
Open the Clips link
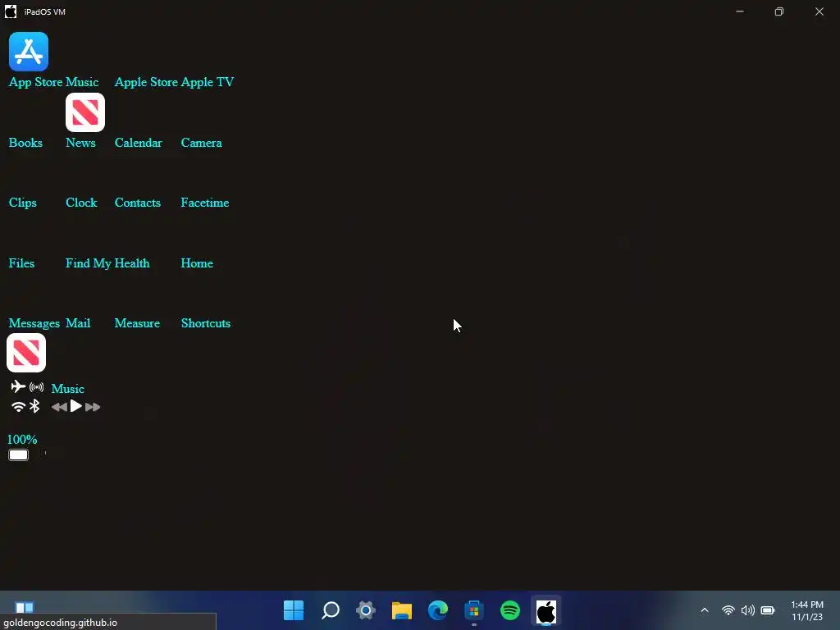pyautogui.click(x=22, y=203)
